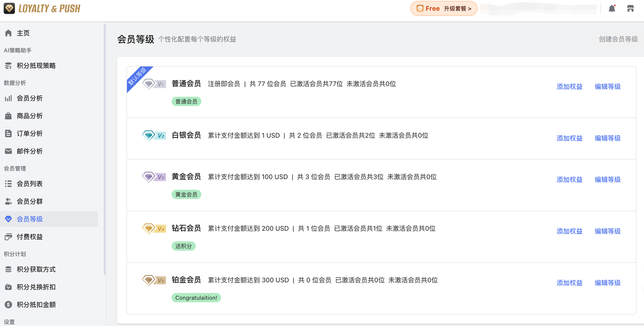Click the 积分抵现策略 coins icon
644x326 pixels.
9,66
